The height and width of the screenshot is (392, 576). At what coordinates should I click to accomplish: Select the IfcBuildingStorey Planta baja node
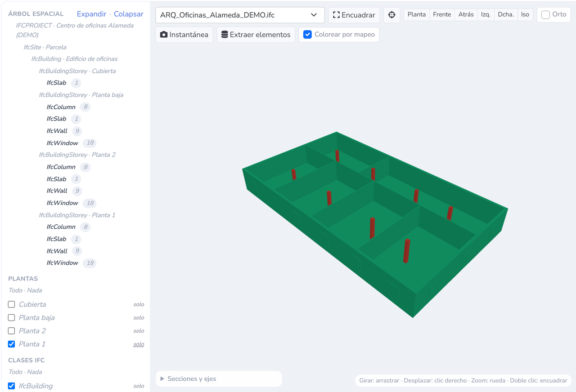[x=81, y=95]
